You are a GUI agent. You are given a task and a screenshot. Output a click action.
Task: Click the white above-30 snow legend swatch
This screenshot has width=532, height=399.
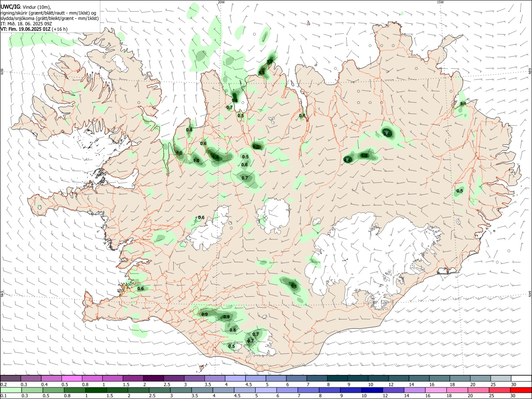pyautogui.click(x=520, y=379)
